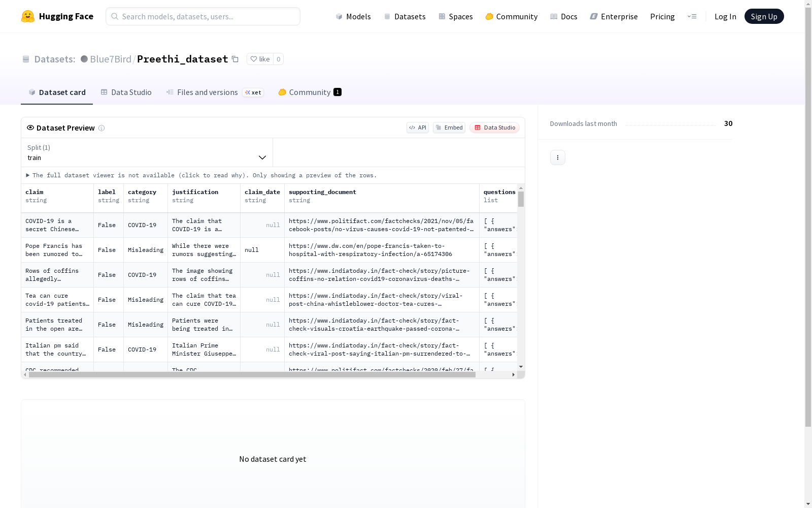The image size is (812, 508).
Task: Select the 'Tea can cure covid-19 patients' claim cell
Action: tap(57, 300)
